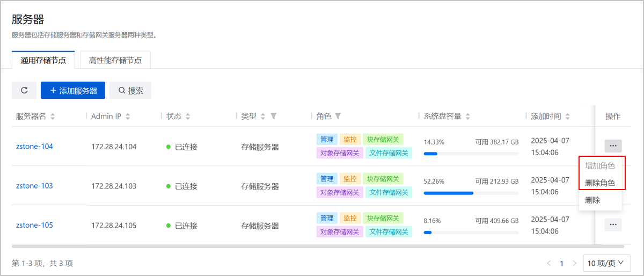Click the 监控 role tag of zstone-103
The width and height of the screenshot is (644, 276).
(x=350, y=179)
